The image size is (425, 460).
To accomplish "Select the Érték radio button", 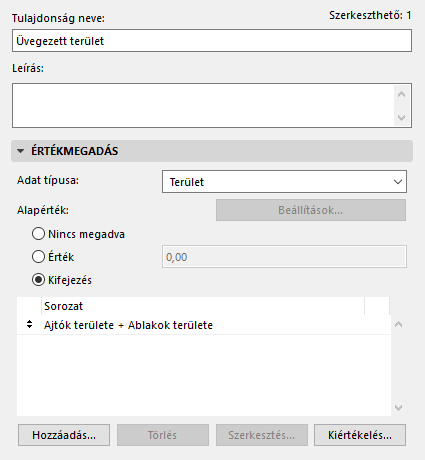I will (x=38, y=257).
